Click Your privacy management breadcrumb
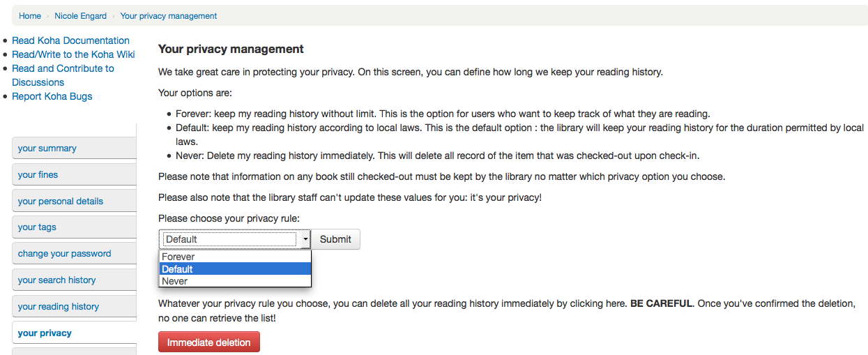Viewport: 868px width, 355px height. click(x=168, y=15)
